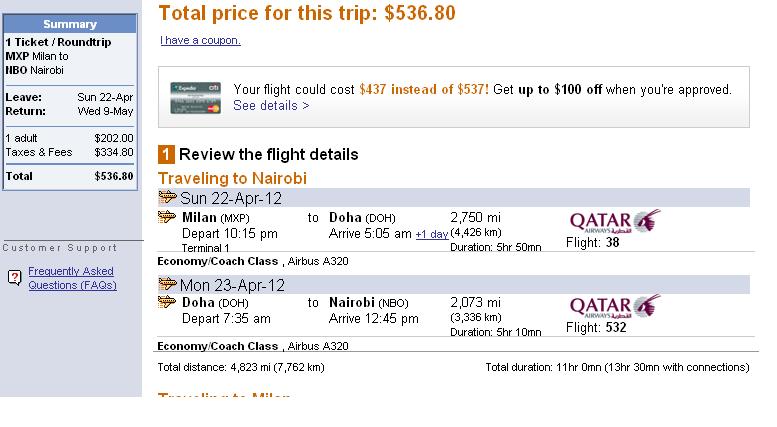Viewport: 777px width, 427px height.
Task: Open "+1 day" arrival note link
Action: [x=432, y=234]
